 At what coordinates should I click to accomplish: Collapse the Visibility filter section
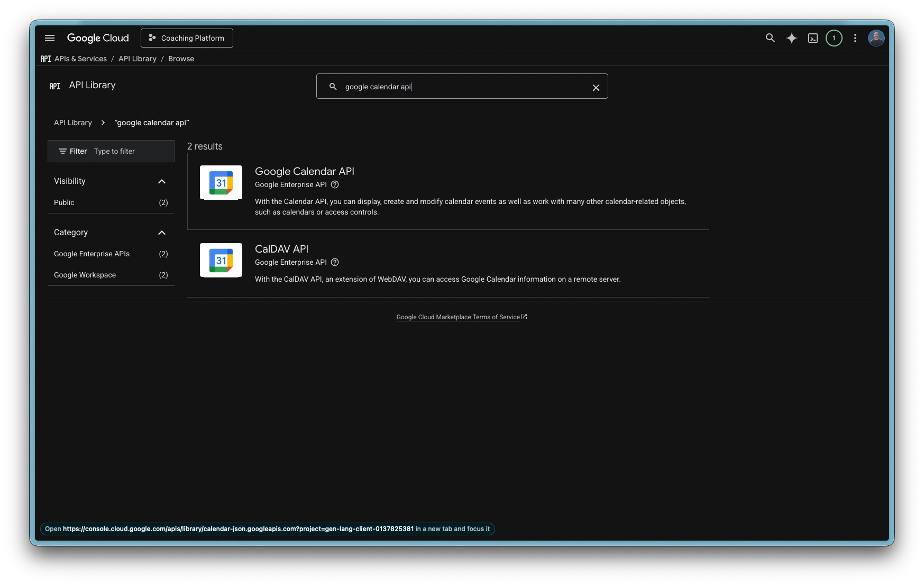tap(162, 181)
